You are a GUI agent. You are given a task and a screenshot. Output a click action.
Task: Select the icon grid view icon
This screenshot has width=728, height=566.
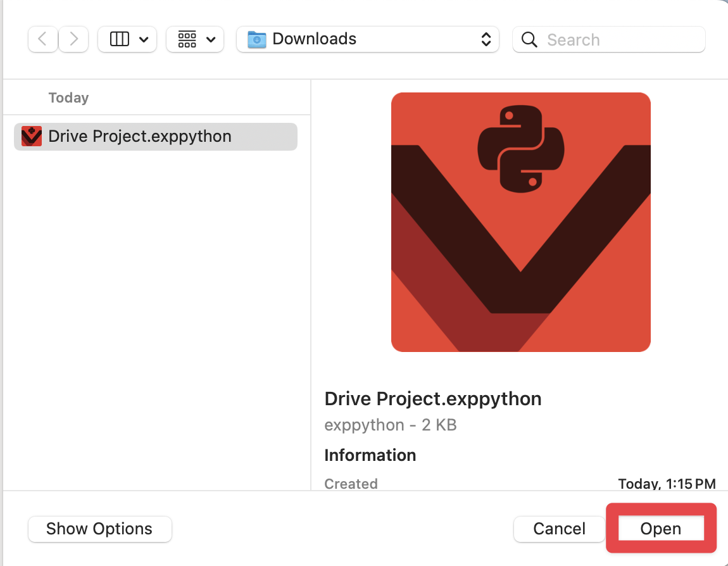coord(187,39)
